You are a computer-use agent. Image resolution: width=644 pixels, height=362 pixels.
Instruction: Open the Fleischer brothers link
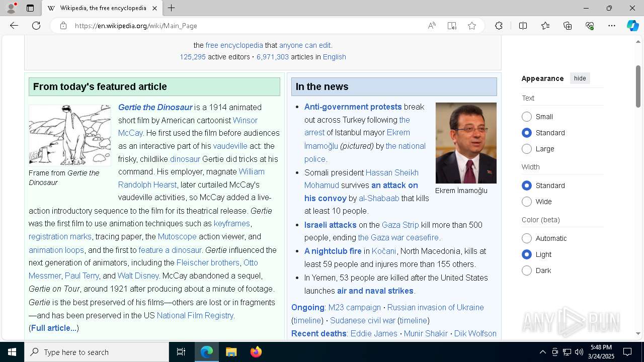click(x=208, y=262)
